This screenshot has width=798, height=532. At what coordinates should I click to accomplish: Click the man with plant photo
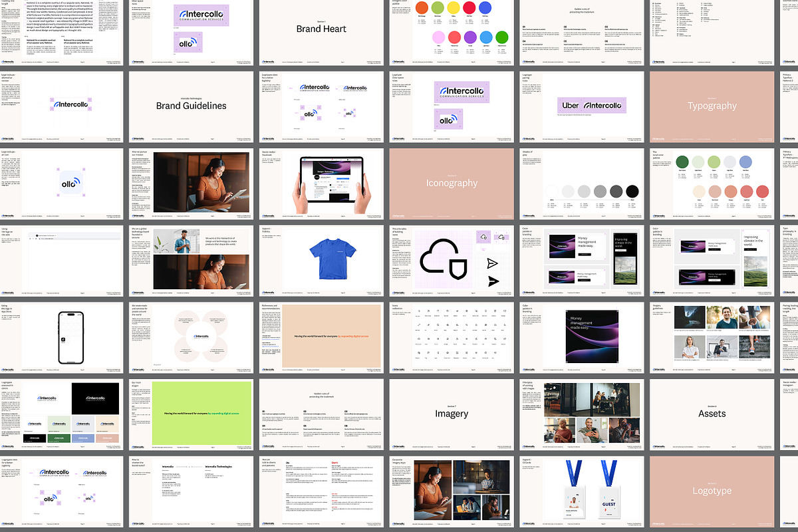click(177, 241)
